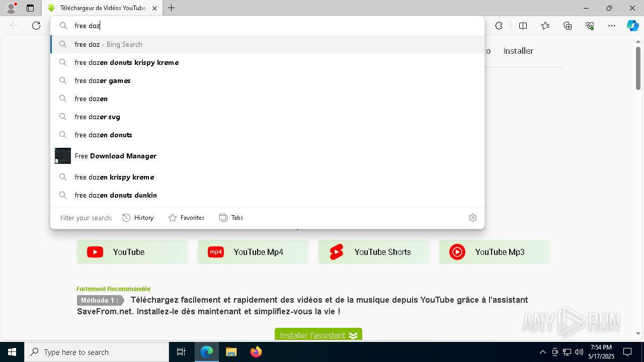Screen dimensions: 644x362
Task: Open the Free Download Manager suggestion
Action: coord(267,156)
